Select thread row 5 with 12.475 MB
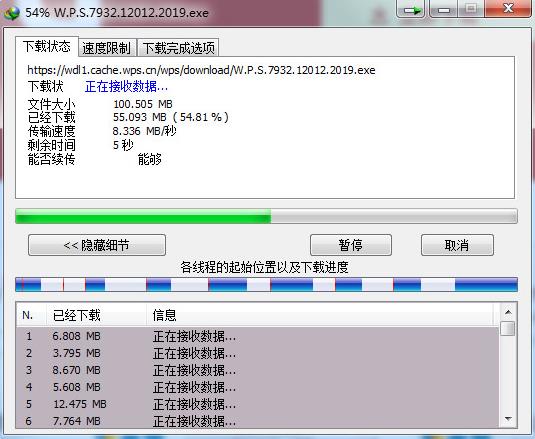Viewport: 535px width, 439px height. coord(258,405)
